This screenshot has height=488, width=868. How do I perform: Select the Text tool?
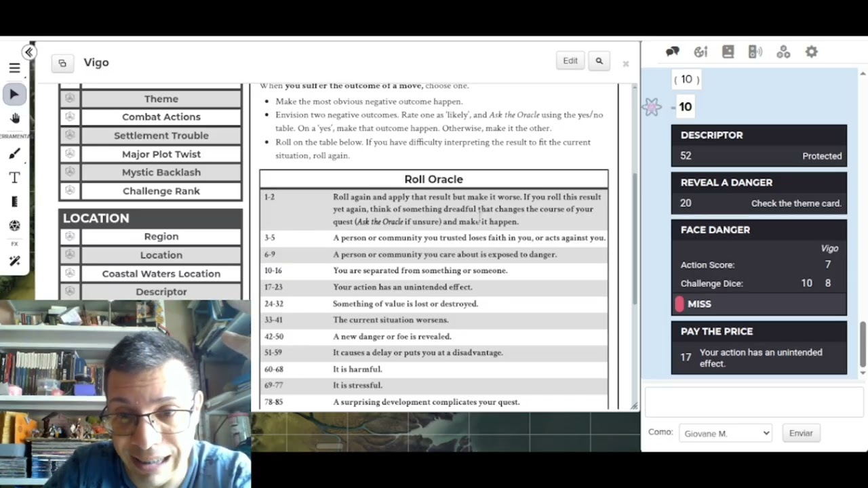[14, 178]
